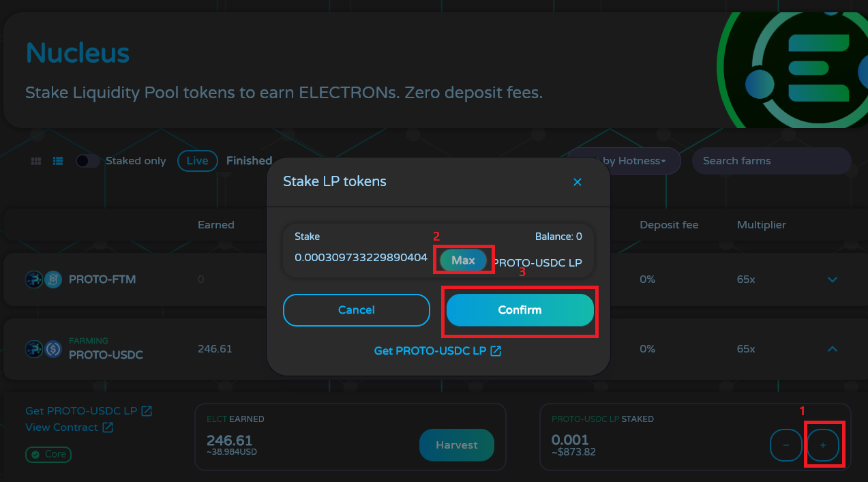Expand the PROTO-FTM farm row
The height and width of the screenshot is (482, 868).
point(832,280)
